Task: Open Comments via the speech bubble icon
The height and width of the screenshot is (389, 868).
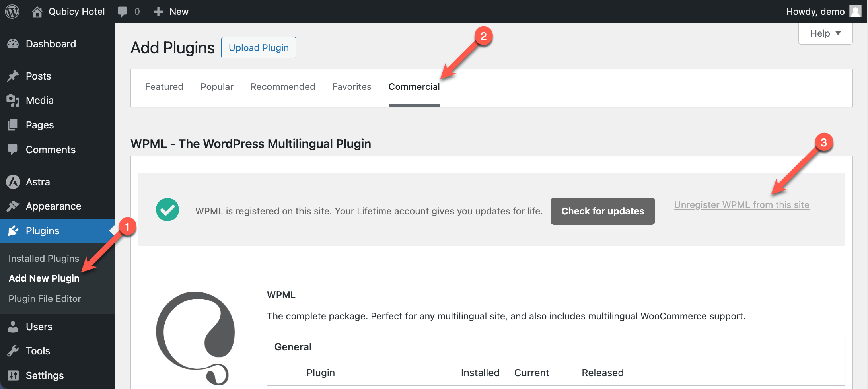Action: tap(13, 149)
